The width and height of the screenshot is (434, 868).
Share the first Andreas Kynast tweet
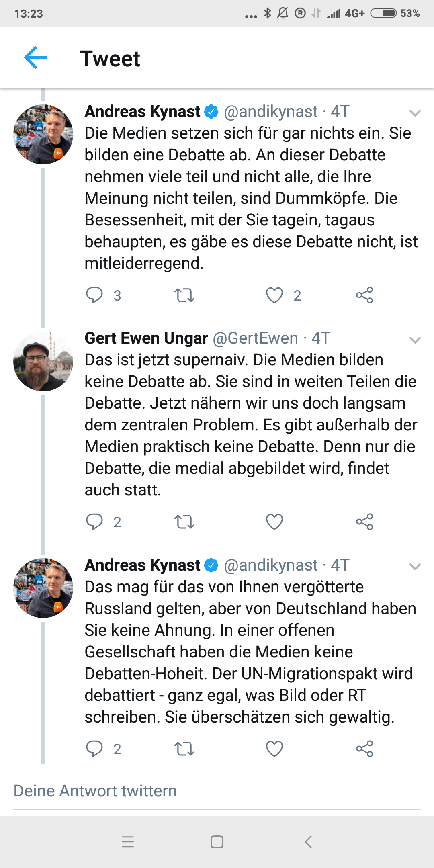[364, 295]
